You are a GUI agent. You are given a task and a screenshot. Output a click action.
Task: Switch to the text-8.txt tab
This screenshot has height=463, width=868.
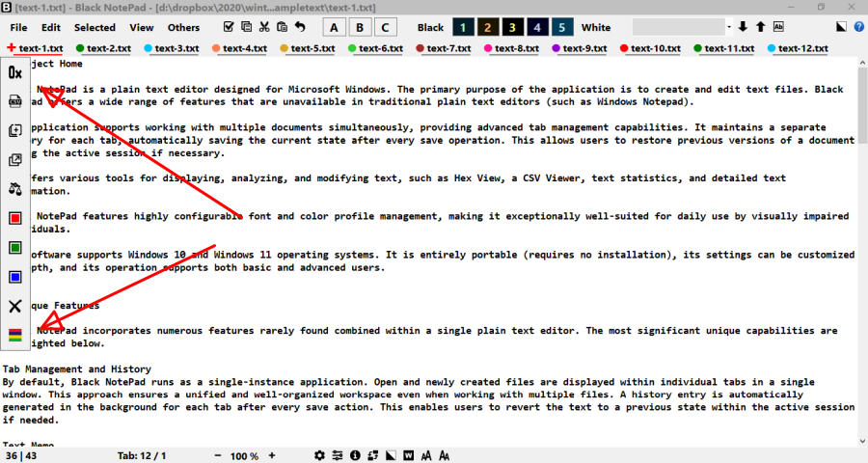pos(511,48)
